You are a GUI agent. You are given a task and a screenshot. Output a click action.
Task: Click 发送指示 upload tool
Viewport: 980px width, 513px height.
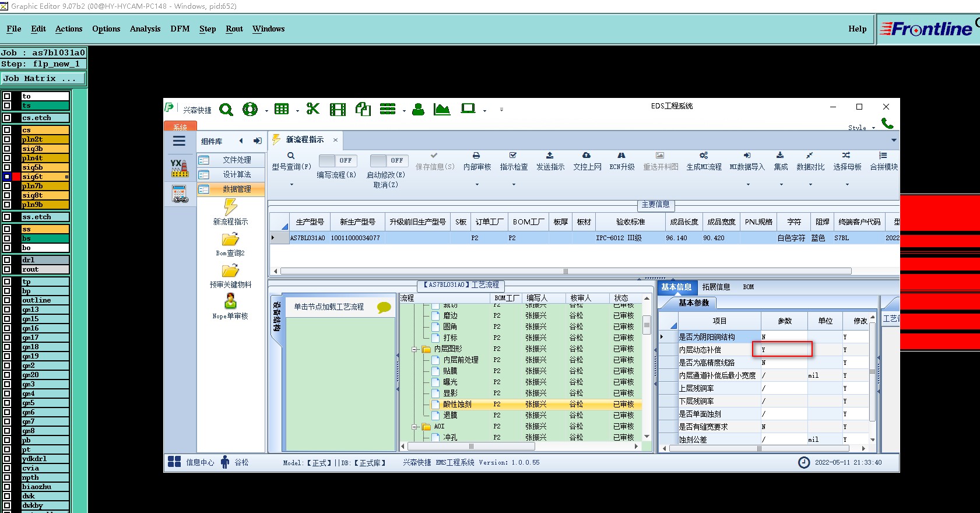tap(550, 161)
